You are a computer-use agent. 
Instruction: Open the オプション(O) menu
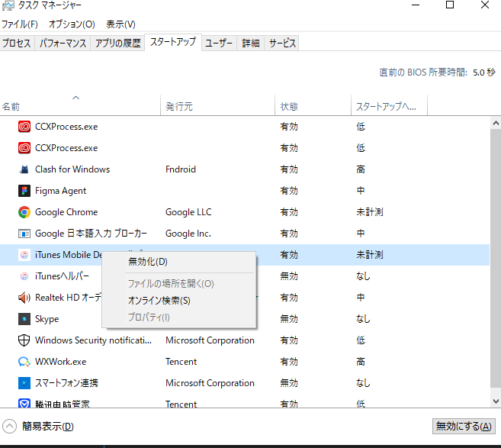[x=72, y=24]
